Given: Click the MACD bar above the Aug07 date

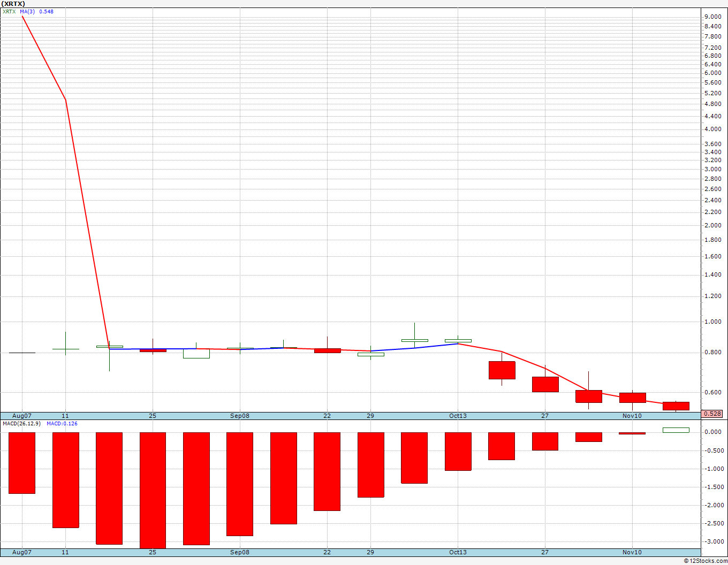Looking at the screenshot, I should pos(22,463).
